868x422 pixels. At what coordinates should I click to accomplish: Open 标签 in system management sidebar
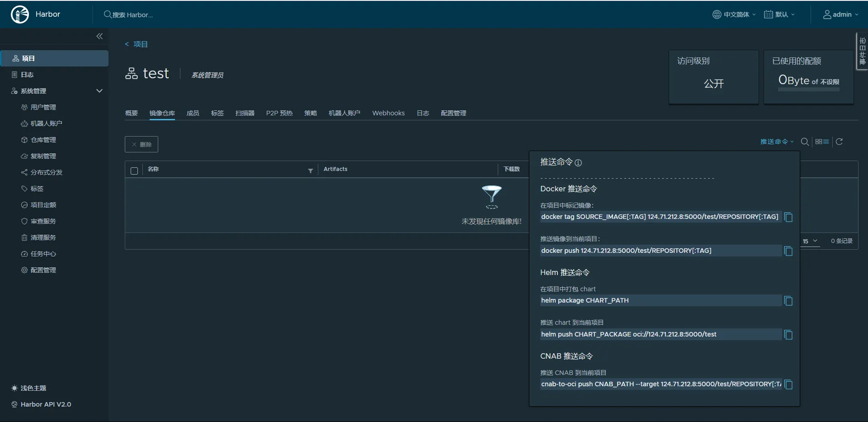pyautogui.click(x=33, y=189)
